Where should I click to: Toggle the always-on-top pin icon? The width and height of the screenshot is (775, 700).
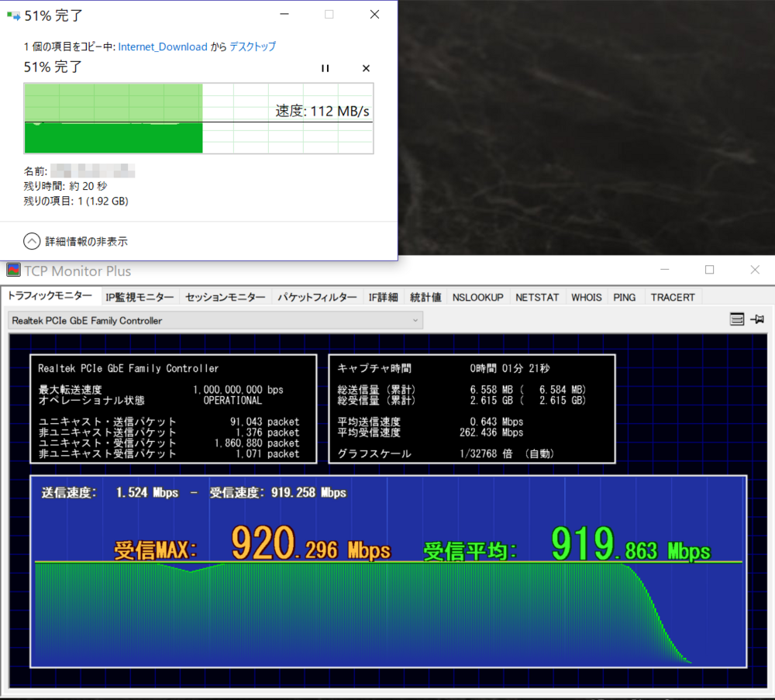pos(757,319)
